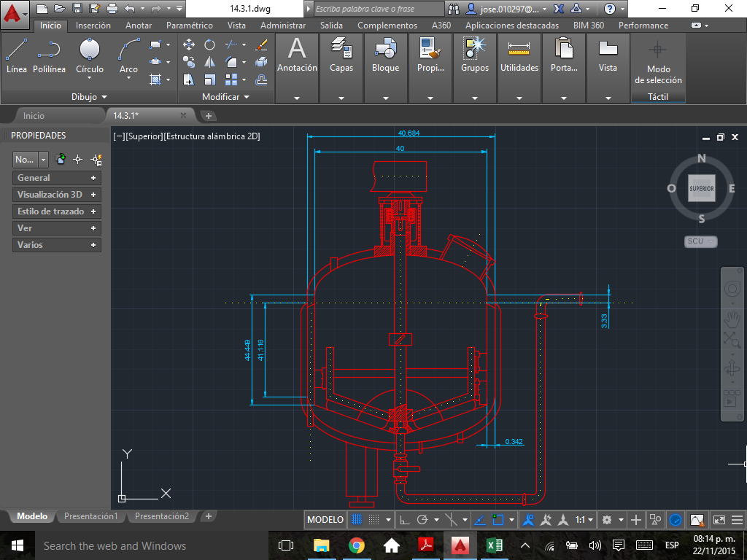Activate the Fillet (Empalme) tool
This screenshot has width=747, height=560.
(x=231, y=62)
